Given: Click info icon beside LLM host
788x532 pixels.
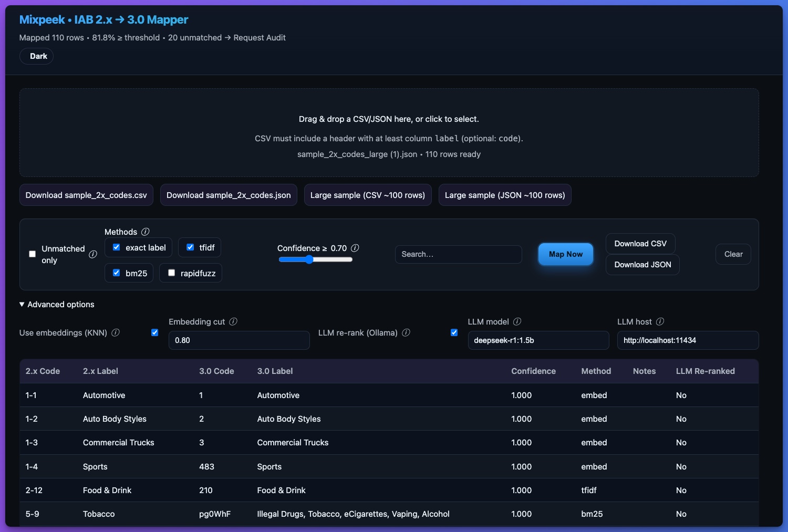Looking at the screenshot, I should click(660, 321).
